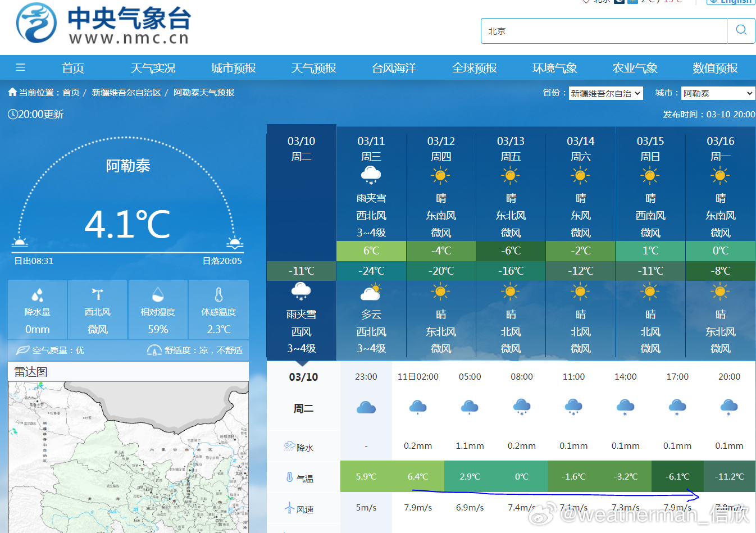Image resolution: width=756 pixels, height=533 pixels.
Task: Open the 数值预报 menu
Action: [716, 68]
